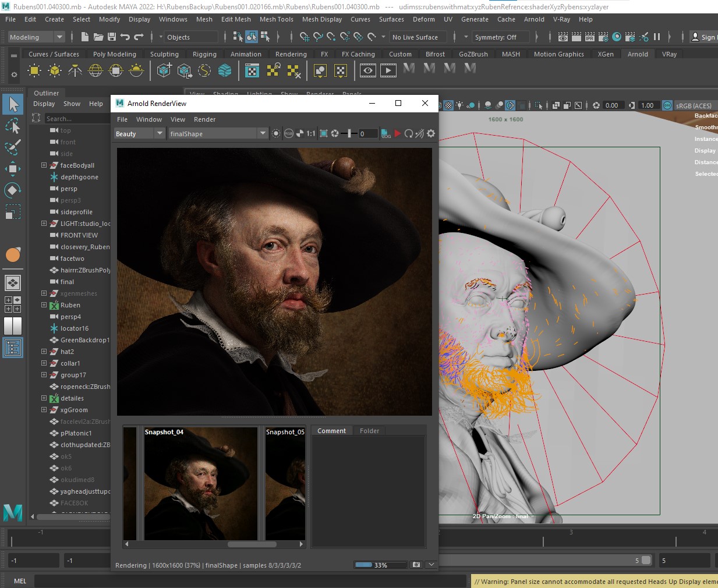Open the Render menu in RenderView
The image size is (718, 588).
pos(204,119)
